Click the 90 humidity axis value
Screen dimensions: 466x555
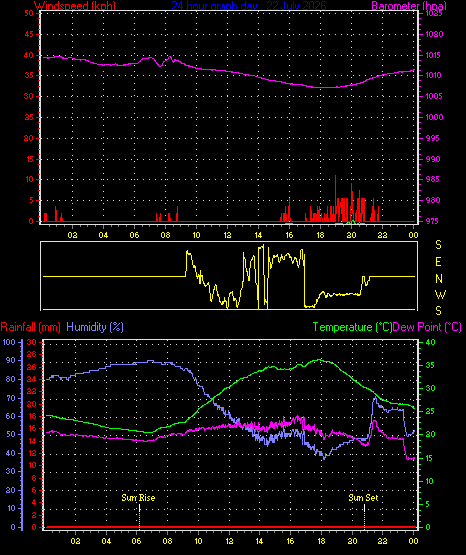[11, 360]
